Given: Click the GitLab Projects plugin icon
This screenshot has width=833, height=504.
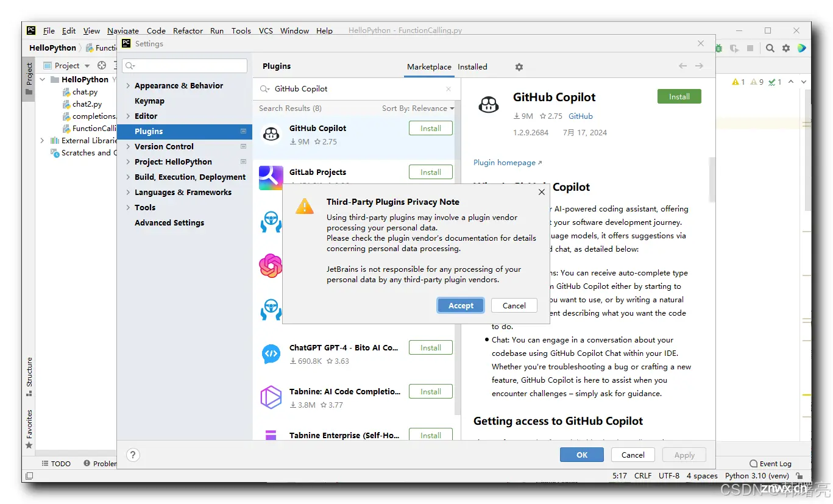Looking at the screenshot, I should pos(271,177).
